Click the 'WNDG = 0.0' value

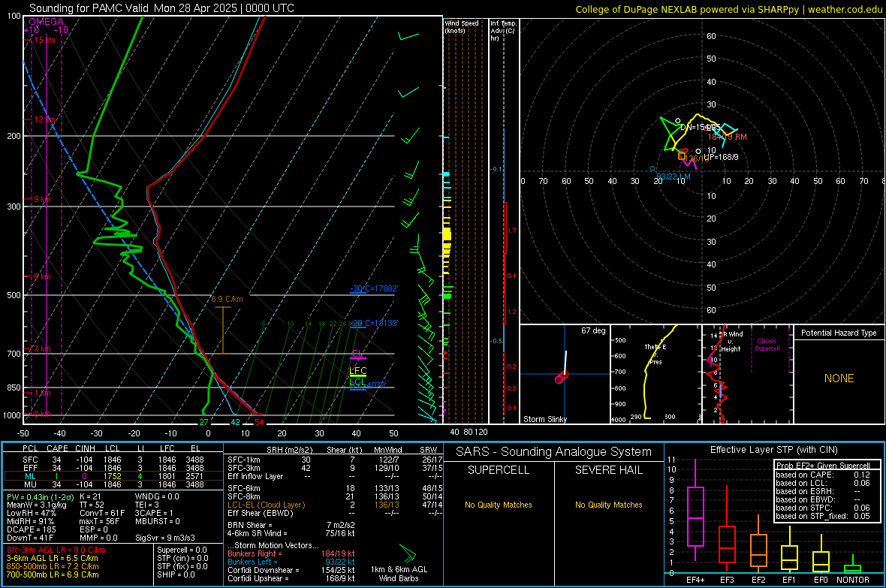tap(157, 497)
